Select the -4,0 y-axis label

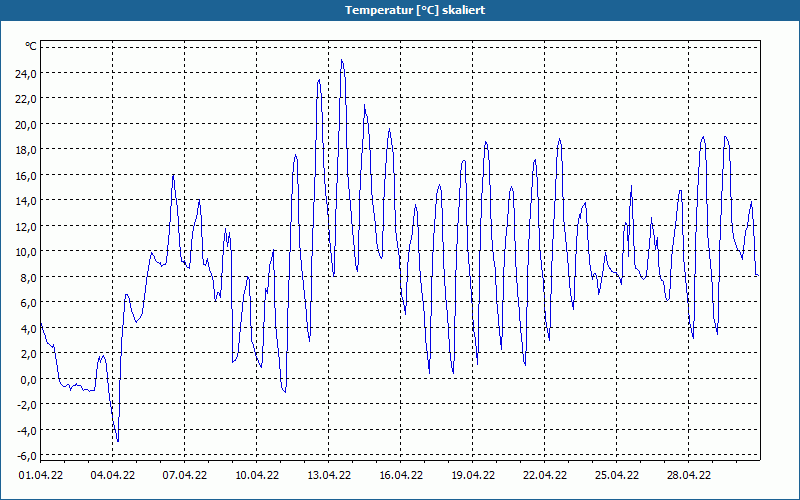tap(27, 430)
